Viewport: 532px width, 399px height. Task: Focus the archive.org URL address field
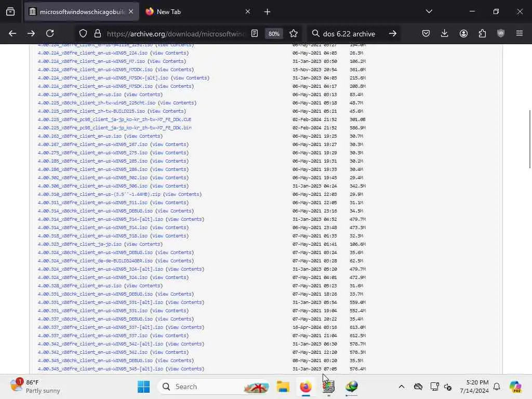point(175,34)
